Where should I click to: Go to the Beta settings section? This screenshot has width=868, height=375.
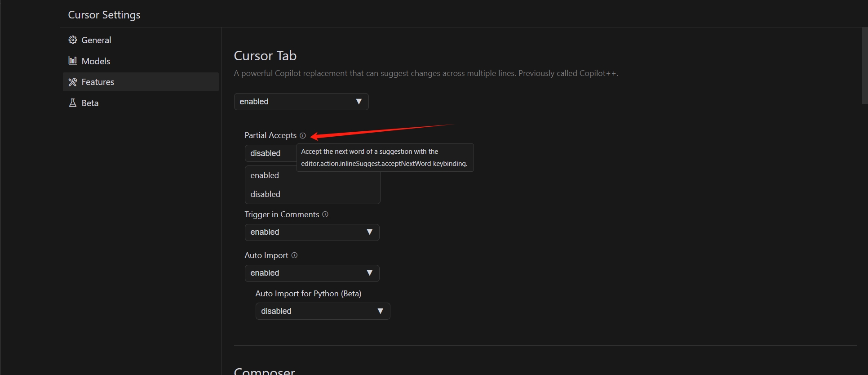click(141, 103)
